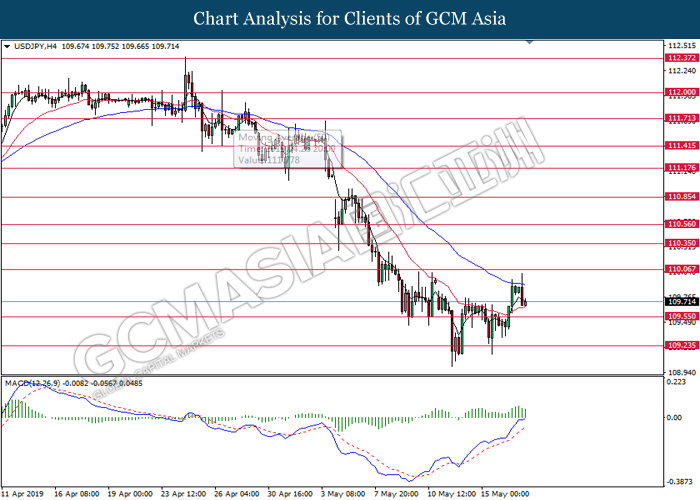Click the chart shift triangle marker at top
The width and height of the screenshot is (700, 500).
click(530, 42)
